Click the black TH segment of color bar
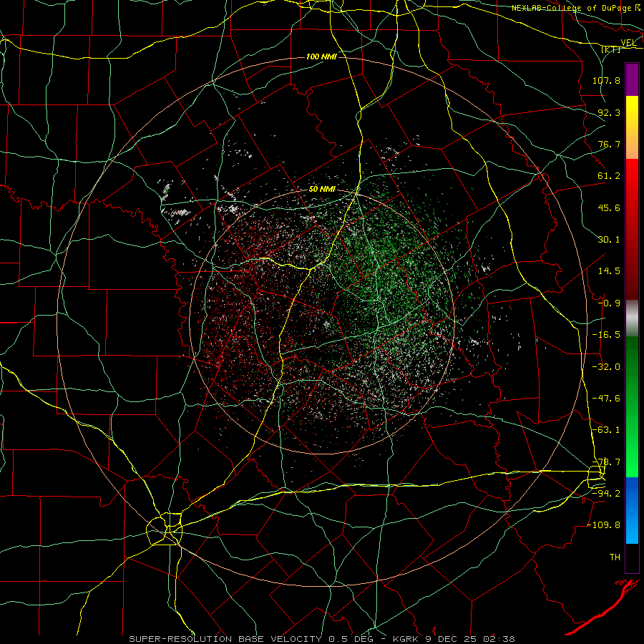Viewport: 644px width, 644px height. pyautogui.click(x=632, y=557)
